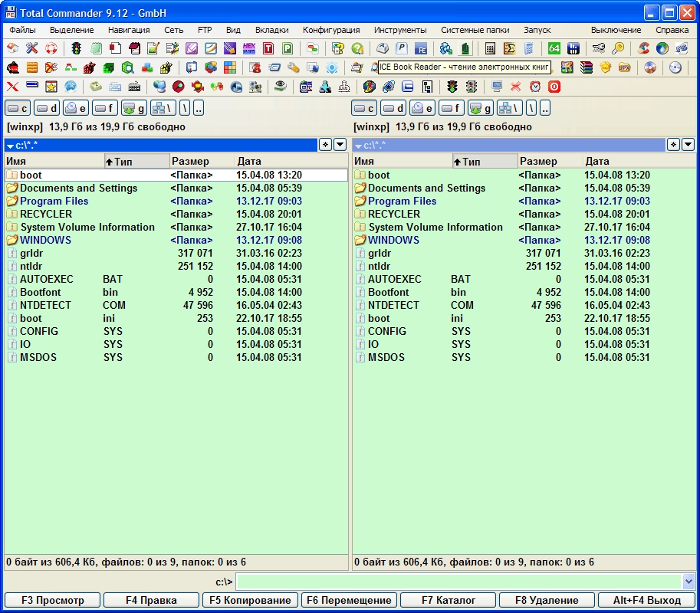Focus the command line input field
Viewport: 700px width, 613px height.
pos(460,582)
